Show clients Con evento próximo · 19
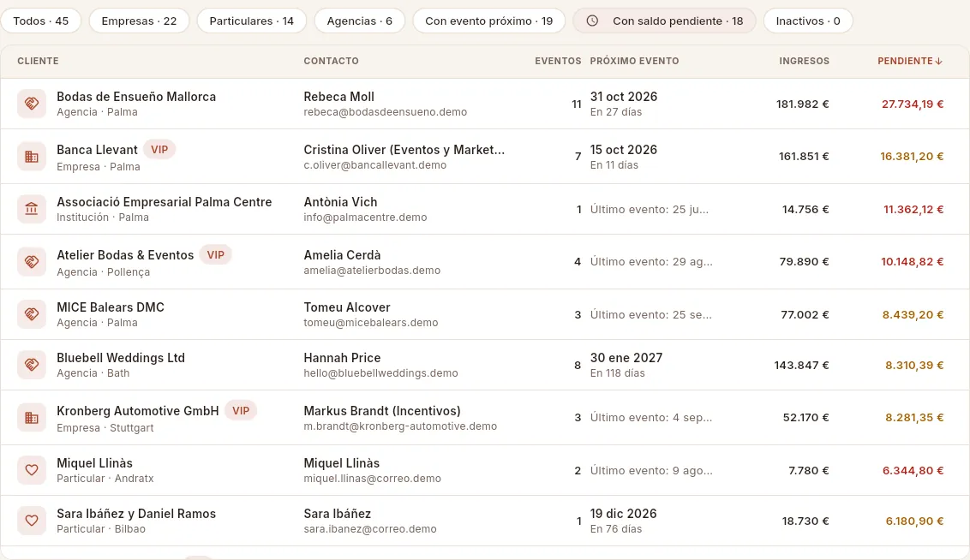This screenshot has width=970, height=560. [x=488, y=21]
